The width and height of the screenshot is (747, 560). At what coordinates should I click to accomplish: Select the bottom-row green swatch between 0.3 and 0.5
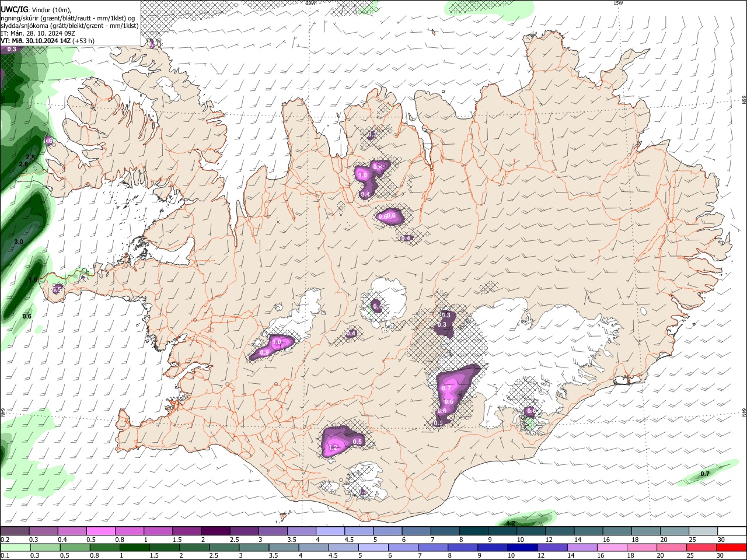[45, 548]
